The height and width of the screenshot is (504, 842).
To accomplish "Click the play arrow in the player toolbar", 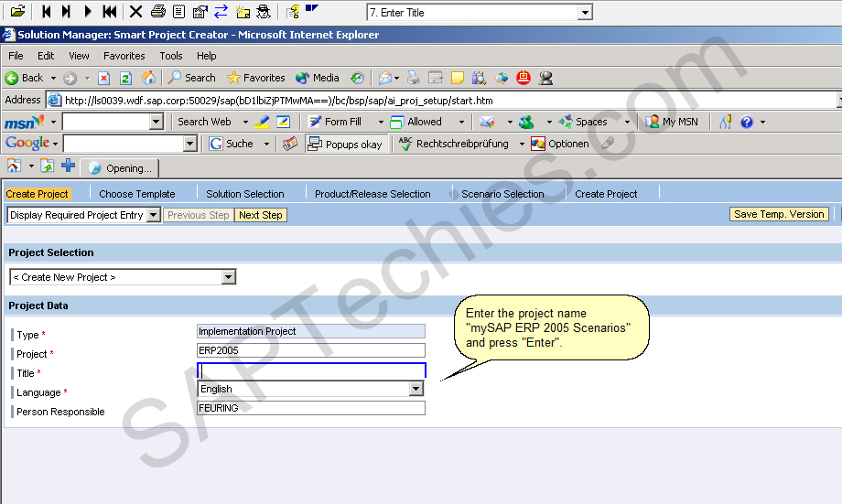I will pos(88,11).
